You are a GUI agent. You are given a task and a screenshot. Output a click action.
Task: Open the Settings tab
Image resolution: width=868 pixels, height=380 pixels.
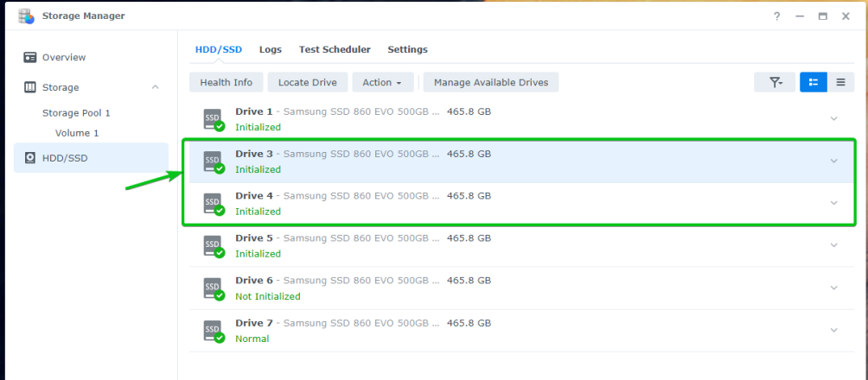tap(407, 50)
